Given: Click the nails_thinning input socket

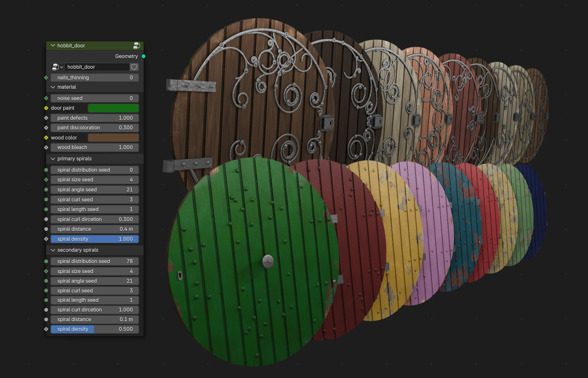Looking at the screenshot, I should tap(46, 77).
